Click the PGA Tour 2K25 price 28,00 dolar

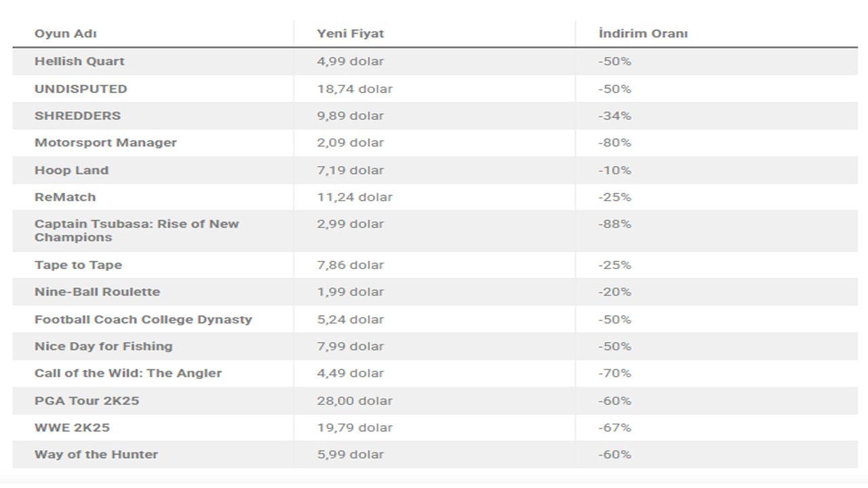[355, 401]
